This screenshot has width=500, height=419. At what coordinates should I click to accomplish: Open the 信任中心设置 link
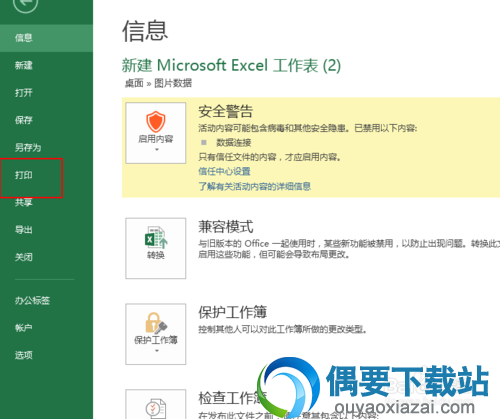pos(224,171)
